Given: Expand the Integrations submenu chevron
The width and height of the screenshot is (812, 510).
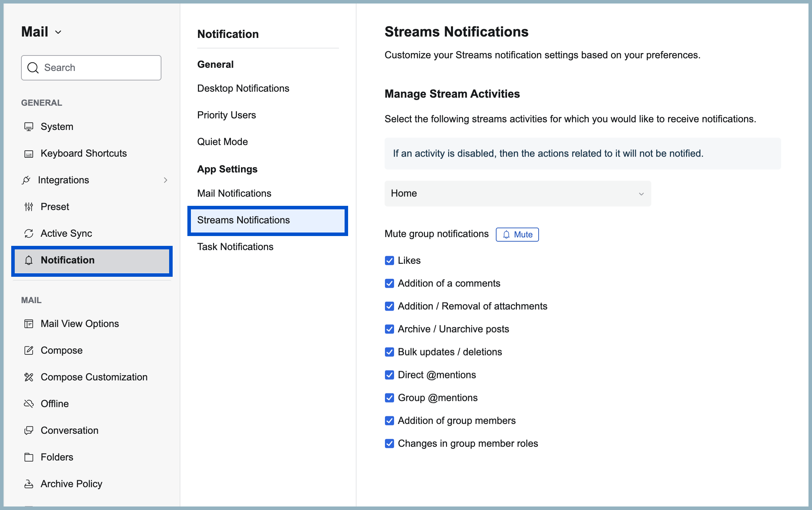Looking at the screenshot, I should pyautogui.click(x=166, y=180).
